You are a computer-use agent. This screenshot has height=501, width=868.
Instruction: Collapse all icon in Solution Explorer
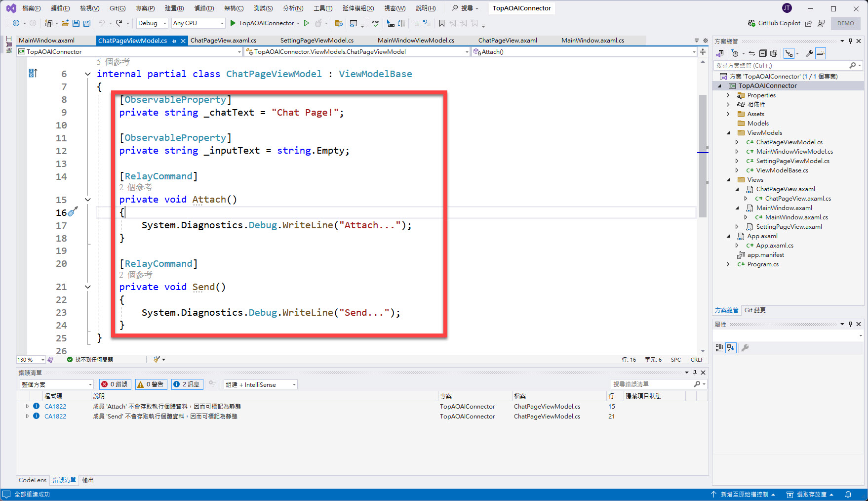(x=763, y=53)
